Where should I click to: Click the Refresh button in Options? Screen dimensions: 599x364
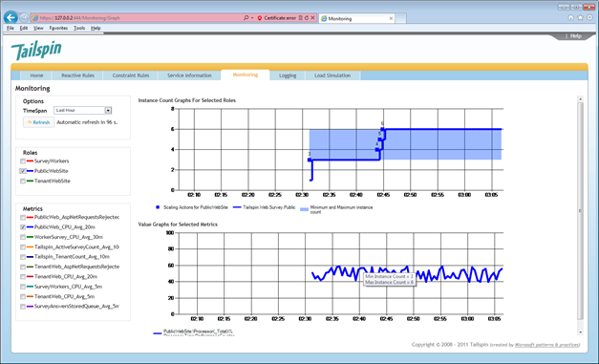(x=38, y=122)
